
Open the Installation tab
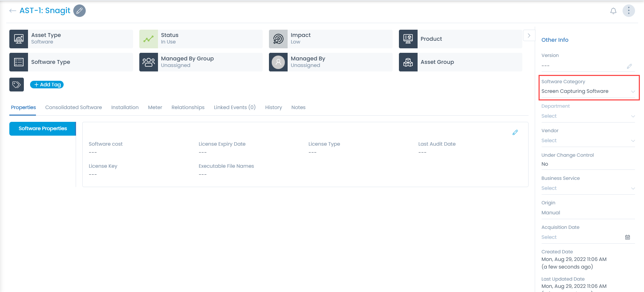125,107
